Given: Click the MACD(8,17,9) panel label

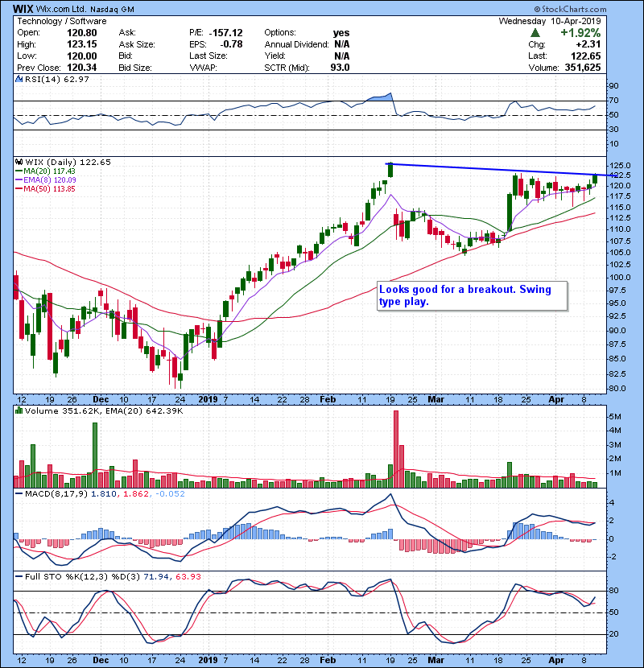Looking at the screenshot, I should (x=57, y=494).
